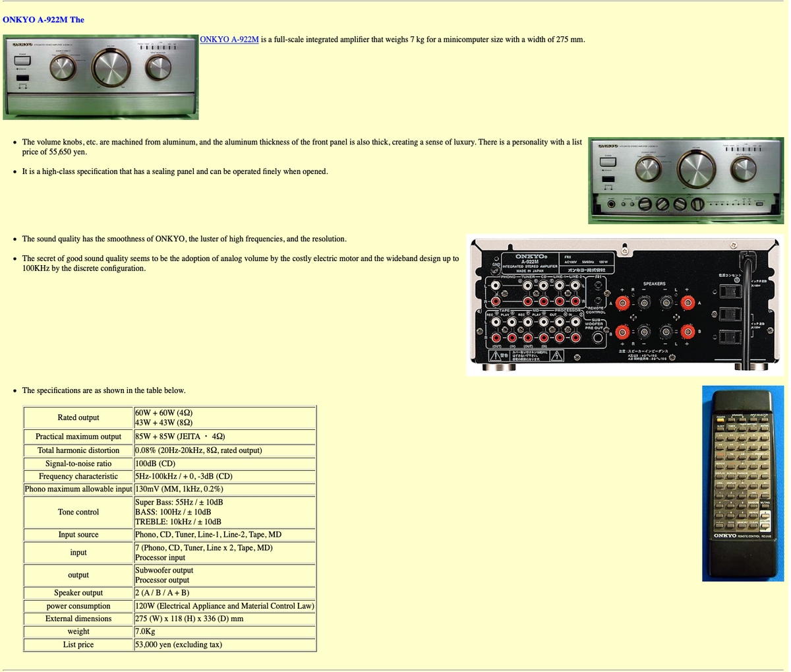The height and width of the screenshot is (672, 791).
Task: Click the rear panel connections photo
Action: click(625, 305)
